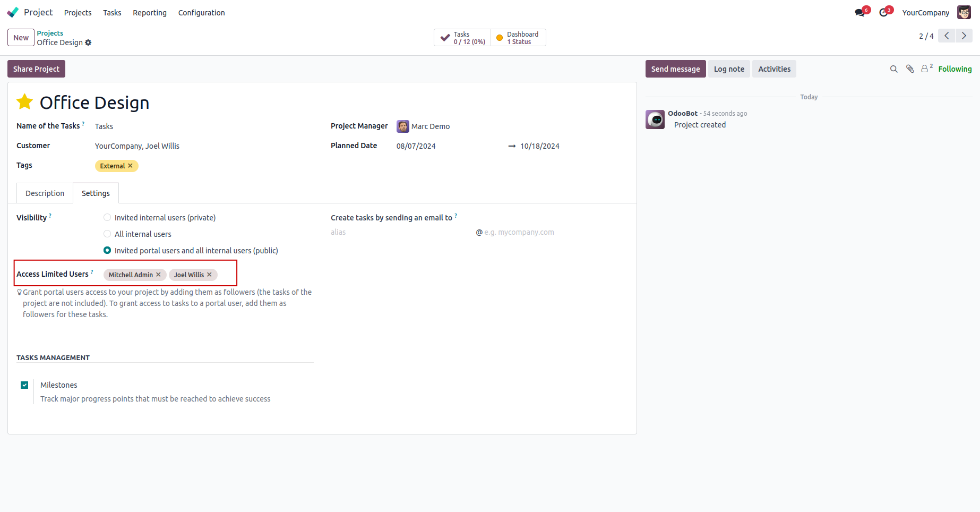Search messages with the magnifier icon
The height and width of the screenshot is (512, 980).
click(x=893, y=69)
